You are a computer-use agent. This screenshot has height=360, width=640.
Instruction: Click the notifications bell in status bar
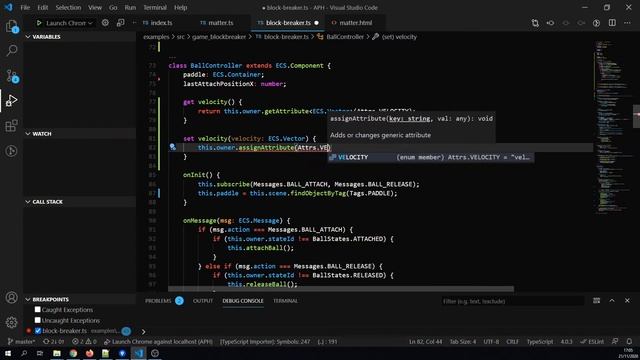(629, 342)
